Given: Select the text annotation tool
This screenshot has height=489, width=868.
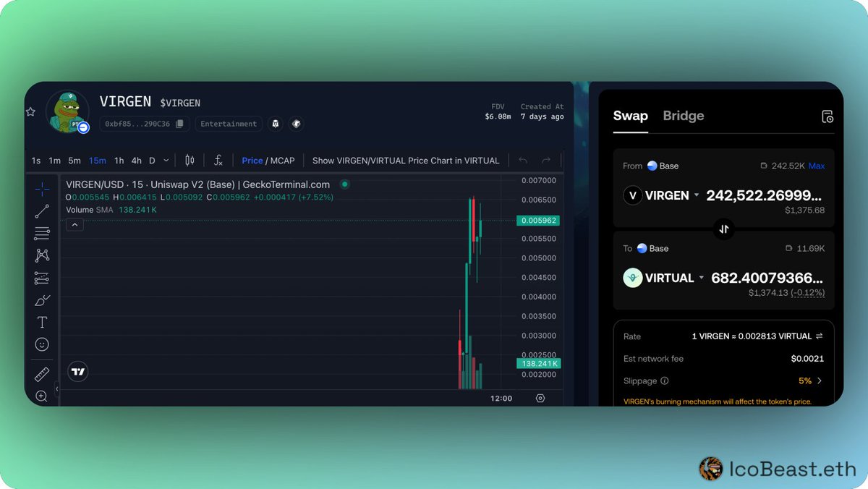Looking at the screenshot, I should coord(42,322).
